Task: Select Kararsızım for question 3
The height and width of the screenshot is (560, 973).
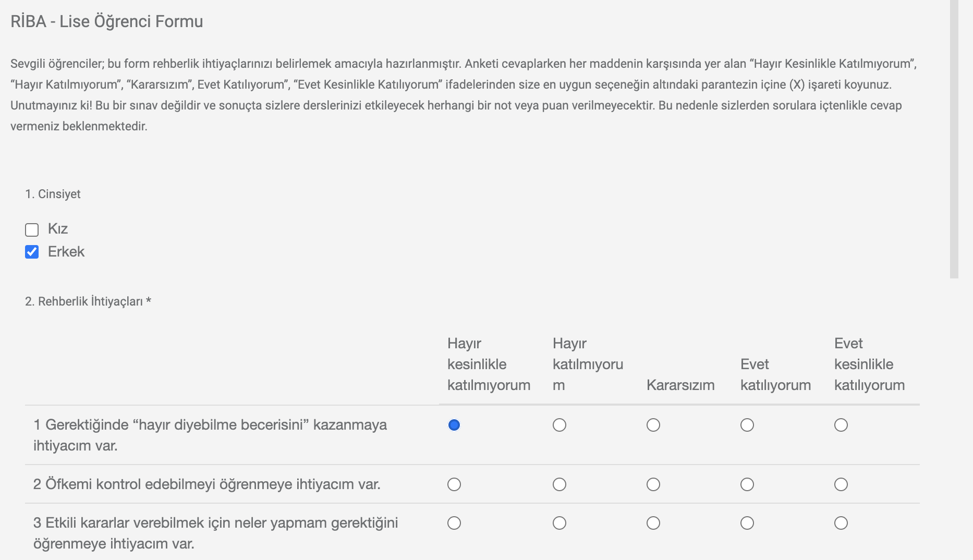Action: pyautogui.click(x=652, y=522)
